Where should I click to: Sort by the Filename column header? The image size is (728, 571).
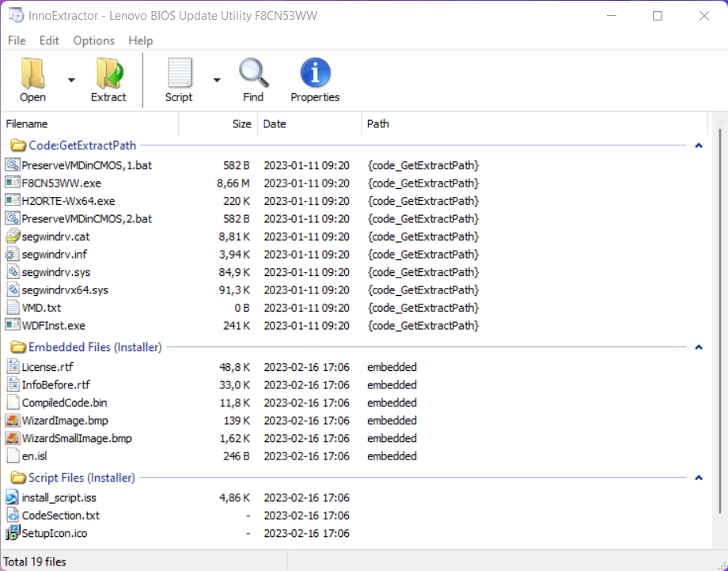click(x=90, y=124)
